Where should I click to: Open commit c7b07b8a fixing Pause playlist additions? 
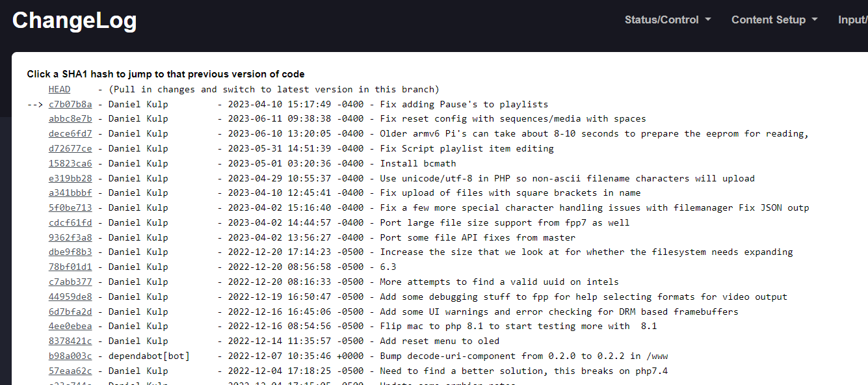tap(70, 104)
